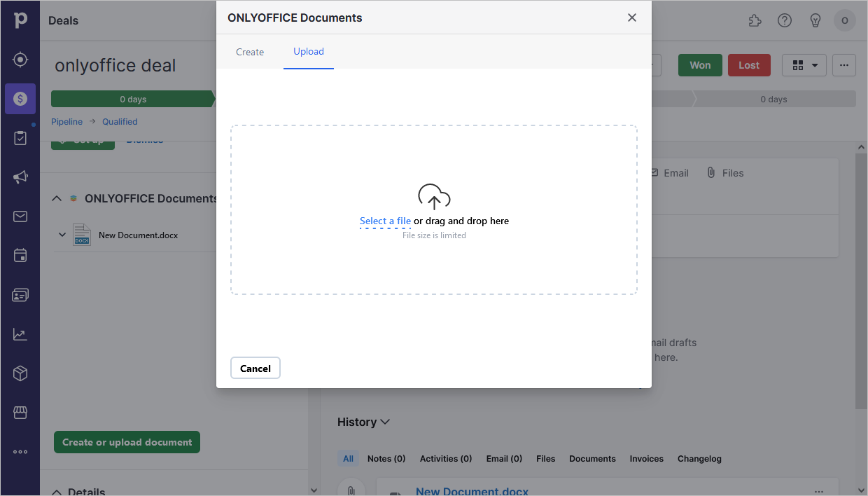Switch to the Create tab
This screenshot has height=496, width=868.
[250, 52]
